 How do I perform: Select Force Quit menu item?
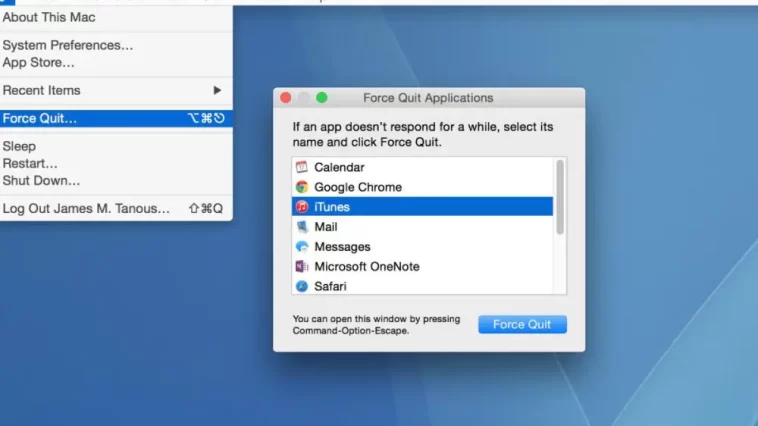40,118
